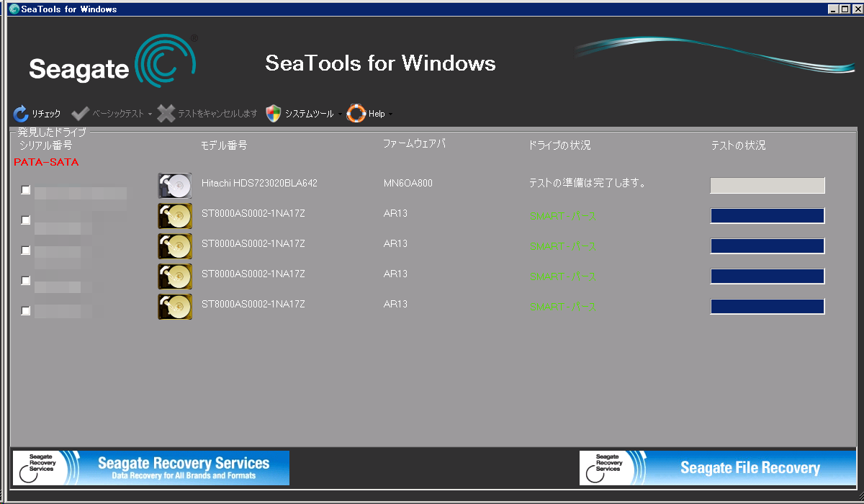The width and height of the screenshot is (864, 504).
Task: Click the Hitachi HDS723020BLA642 drive icon
Action: pyautogui.click(x=175, y=185)
